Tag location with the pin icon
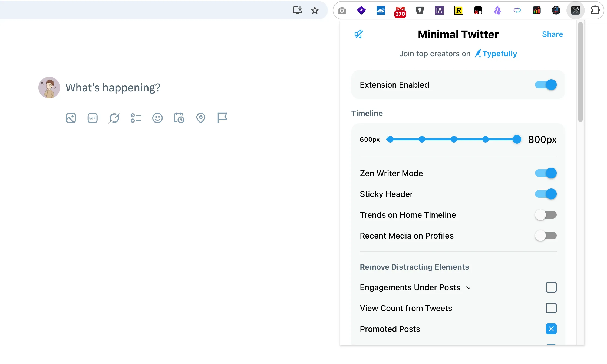Image resolution: width=607 pixels, height=364 pixels. tap(201, 118)
